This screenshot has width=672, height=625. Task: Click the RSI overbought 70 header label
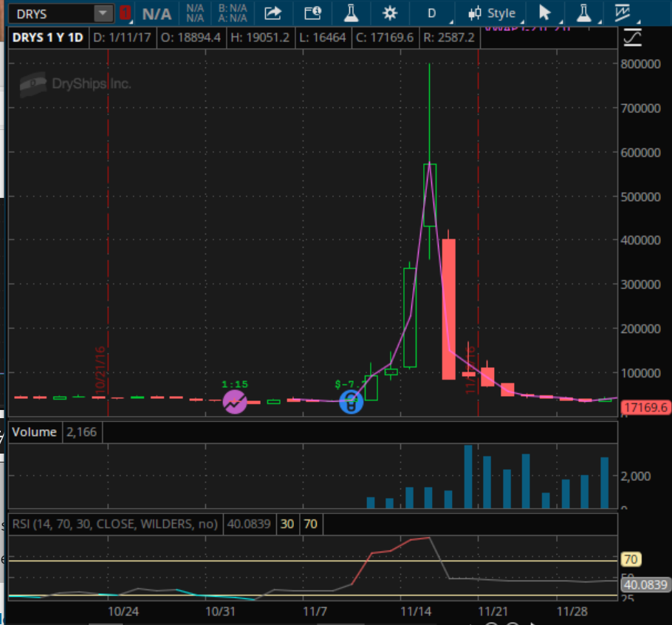(310, 525)
